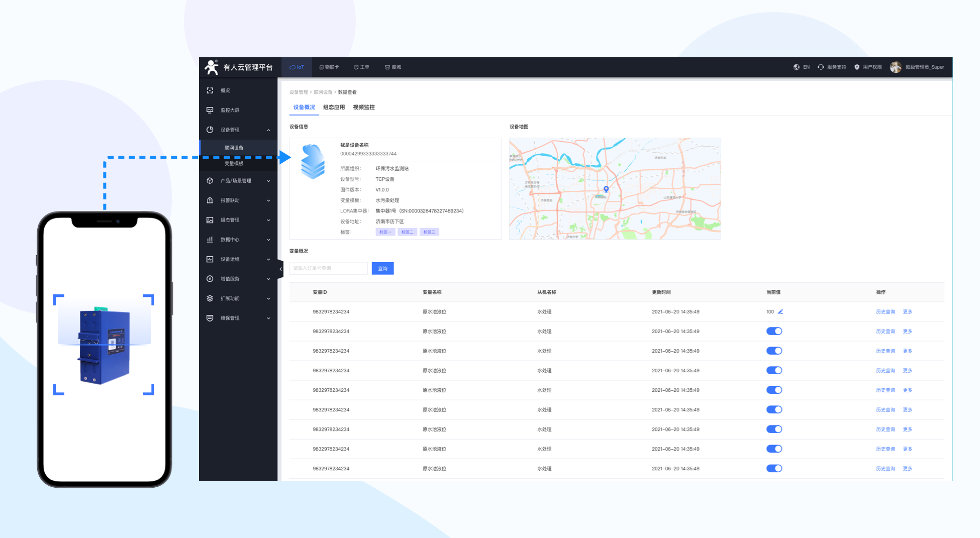Collapse the 设备管理 menu chevron
980x538 pixels.
[x=268, y=130]
